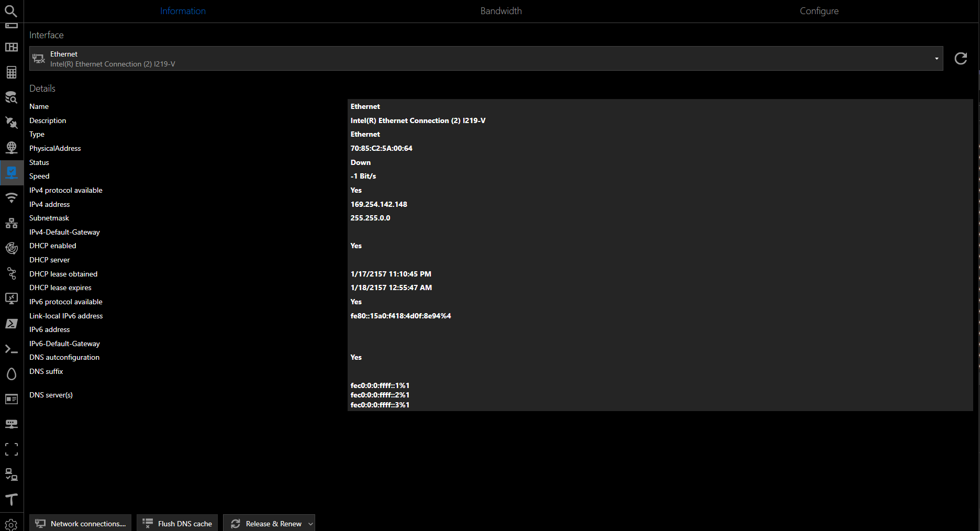The image size is (980, 531).
Task: Open the PowerShell tool icon
Action: click(x=12, y=324)
